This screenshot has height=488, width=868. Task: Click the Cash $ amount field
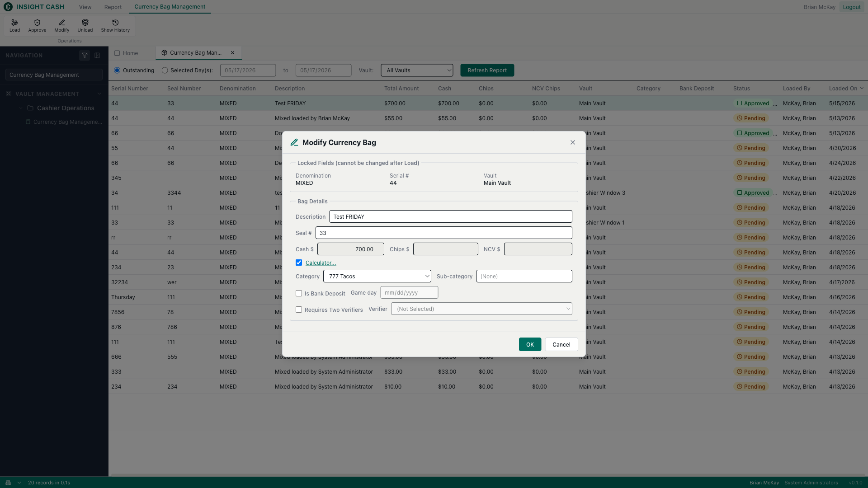(351, 249)
